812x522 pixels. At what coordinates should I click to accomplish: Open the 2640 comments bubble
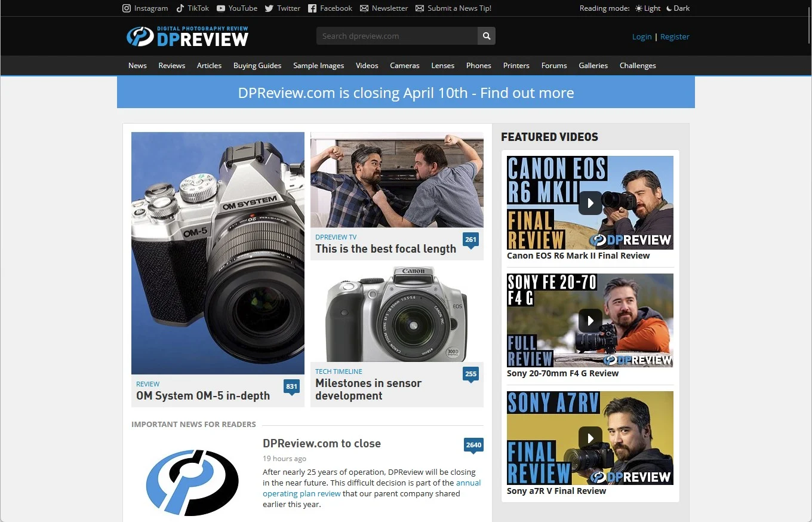coord(473,445)
